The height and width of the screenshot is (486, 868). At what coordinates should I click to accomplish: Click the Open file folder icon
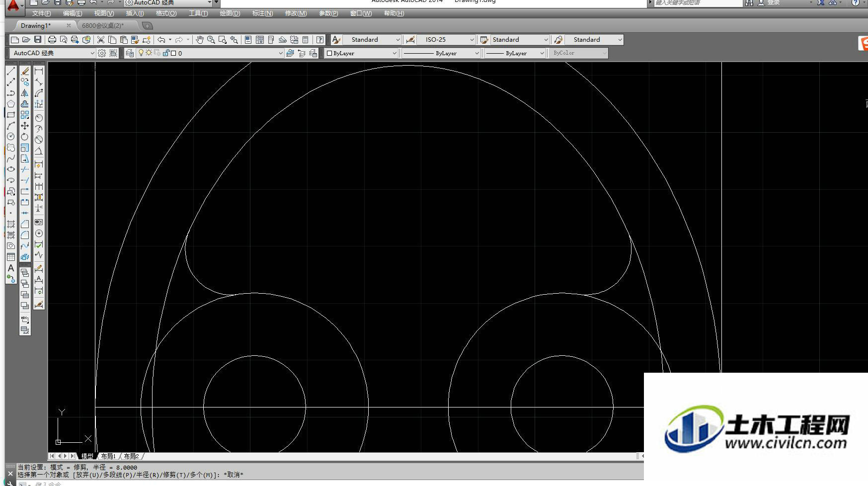click(26, 40)
